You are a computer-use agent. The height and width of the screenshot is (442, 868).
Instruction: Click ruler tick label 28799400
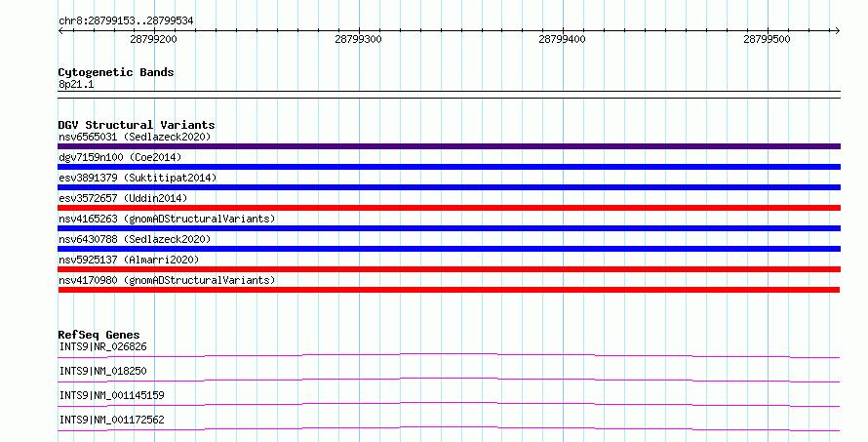pyautogui.click(x=562, y=39)
